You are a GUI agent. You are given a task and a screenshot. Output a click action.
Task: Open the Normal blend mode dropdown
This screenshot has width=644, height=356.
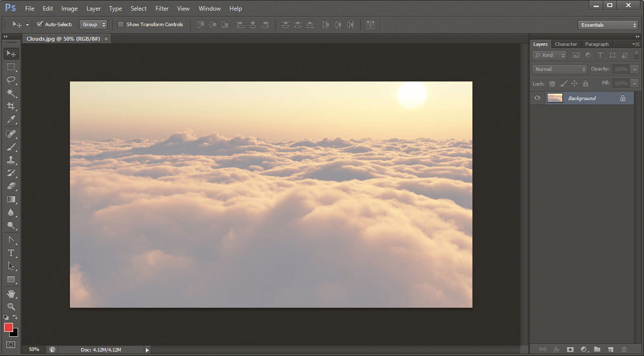click(x=560, y=69)
